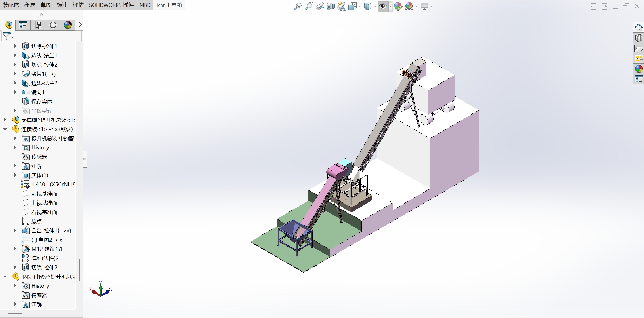Click panel collapse handle on splitter

point(85,159)
